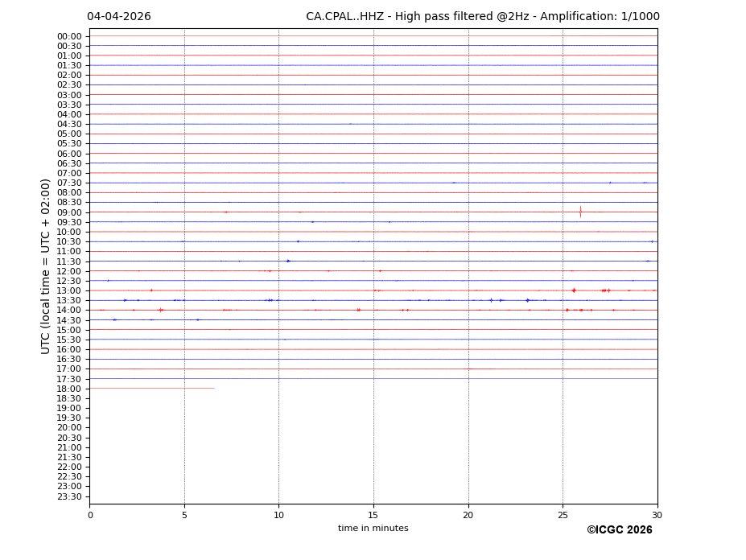This screenshot has height=560, width=746.
Task: Click the date label 04-04-2026
Action: click(118, 17)
